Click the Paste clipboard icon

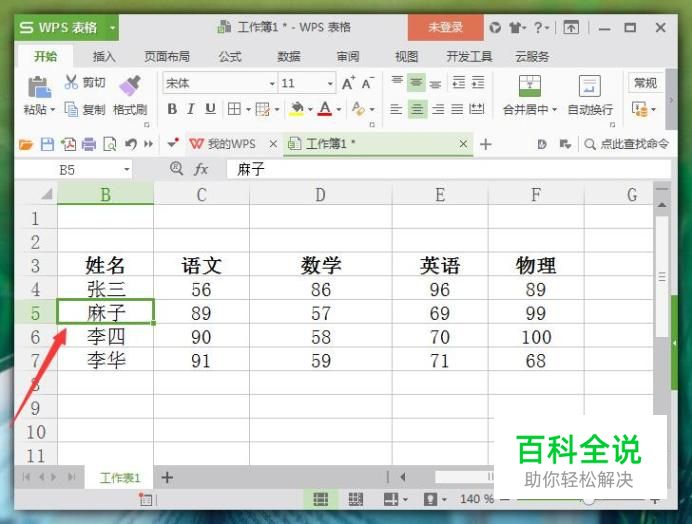pyautogui.click(x=39, y=87)
